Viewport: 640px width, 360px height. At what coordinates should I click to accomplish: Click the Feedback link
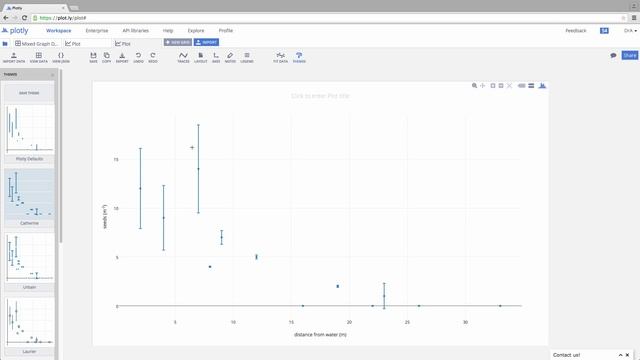coord(576,31)
